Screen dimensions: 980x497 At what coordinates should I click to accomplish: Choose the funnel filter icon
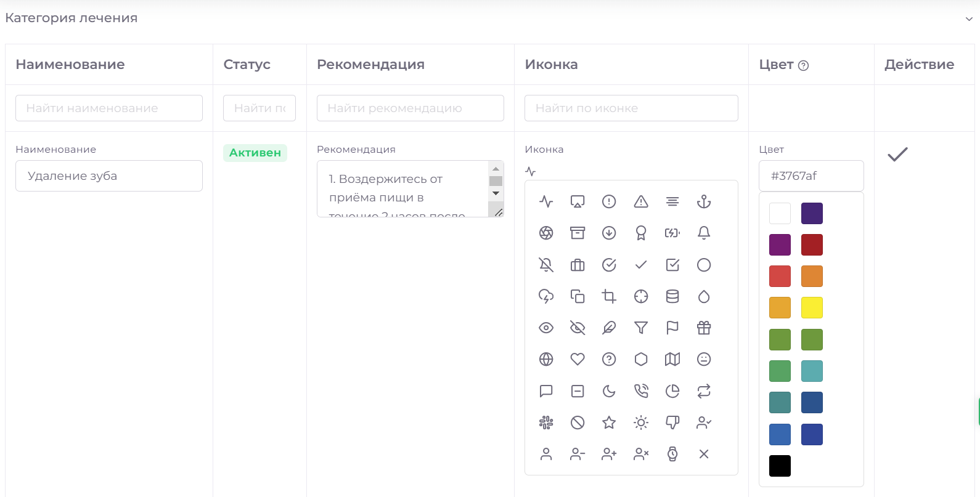[641, 328]
